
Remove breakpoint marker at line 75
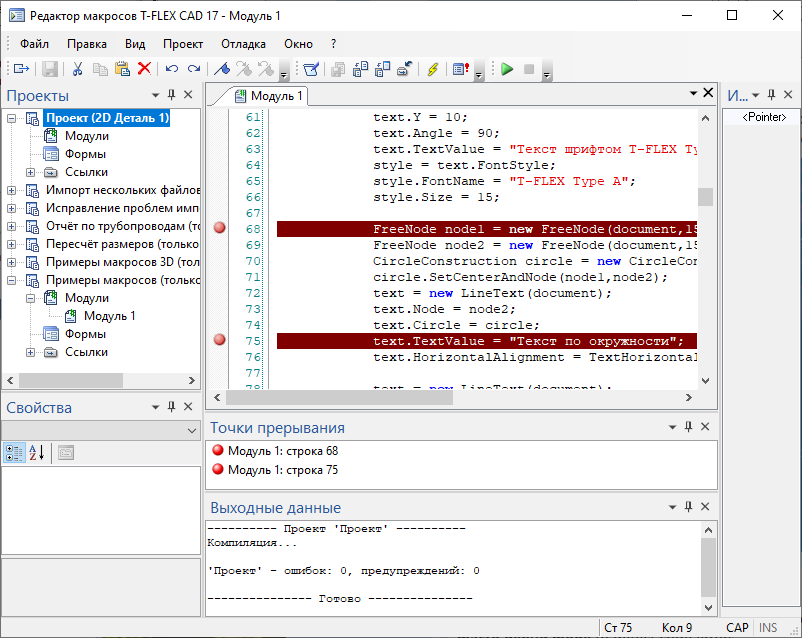(220, 340)
